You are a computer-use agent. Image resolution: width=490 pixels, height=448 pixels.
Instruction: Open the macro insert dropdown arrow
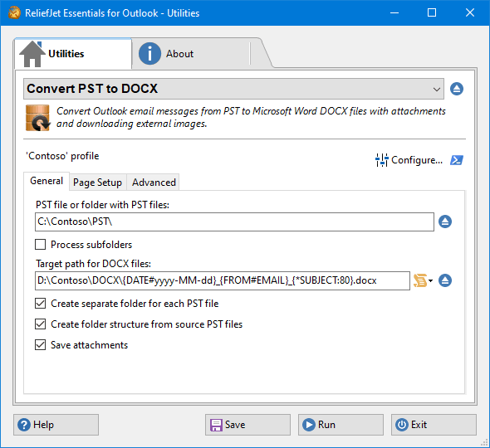(x=431, y=280)
